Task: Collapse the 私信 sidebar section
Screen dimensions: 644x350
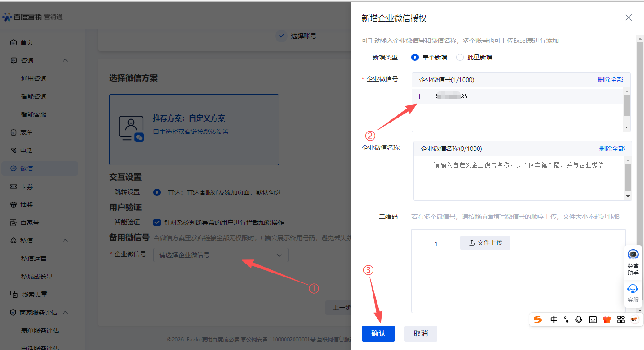Action: tap(65, 241)
